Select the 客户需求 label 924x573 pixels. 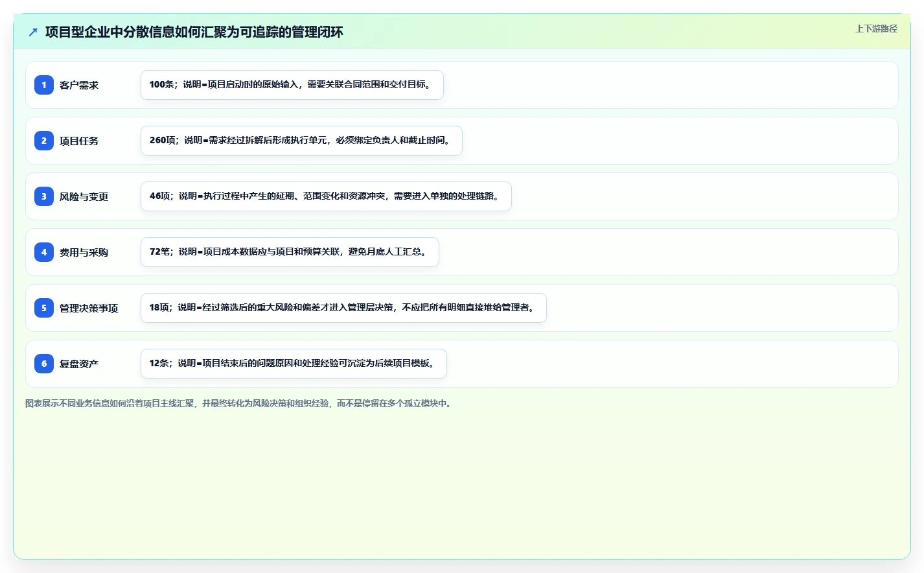point(79,85)
